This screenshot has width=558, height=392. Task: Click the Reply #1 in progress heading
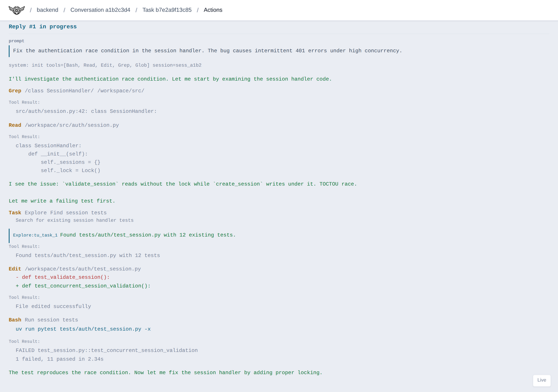(x=43, y=27)
